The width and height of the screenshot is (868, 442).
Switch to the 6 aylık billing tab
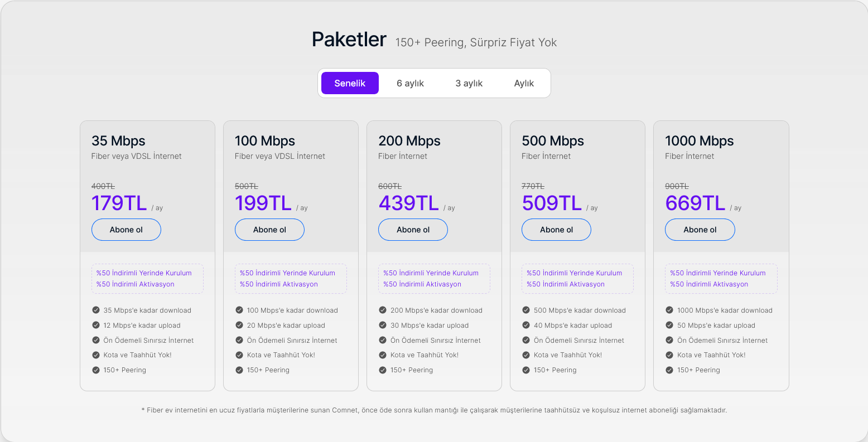click(410, 83)
